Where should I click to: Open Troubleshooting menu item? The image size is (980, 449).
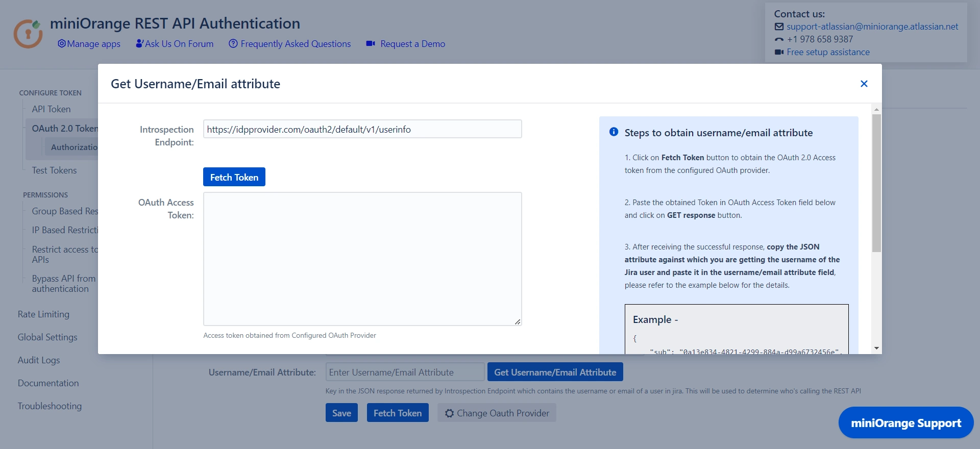[50, 406]
